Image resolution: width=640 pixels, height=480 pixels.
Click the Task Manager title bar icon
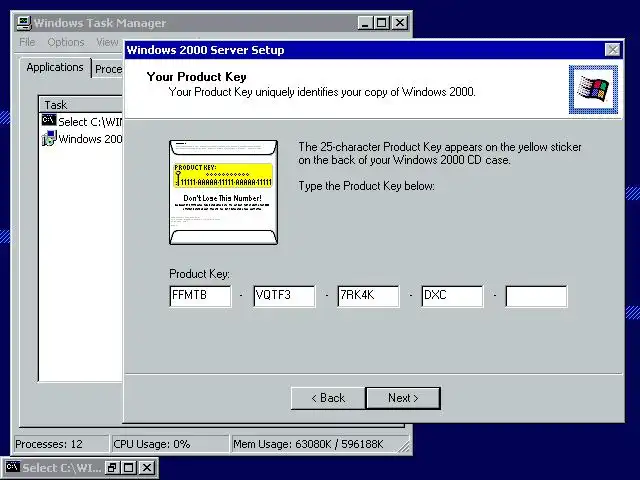coord(24,23)
